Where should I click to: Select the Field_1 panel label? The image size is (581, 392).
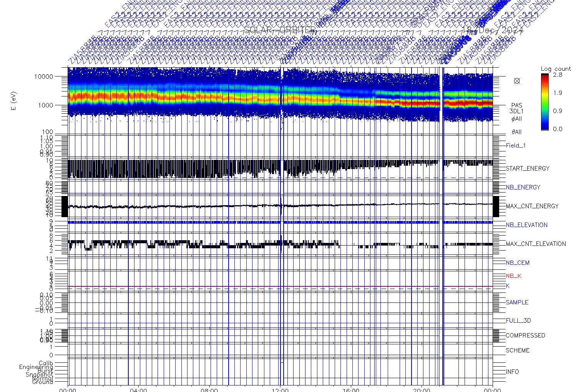[516, 146]
